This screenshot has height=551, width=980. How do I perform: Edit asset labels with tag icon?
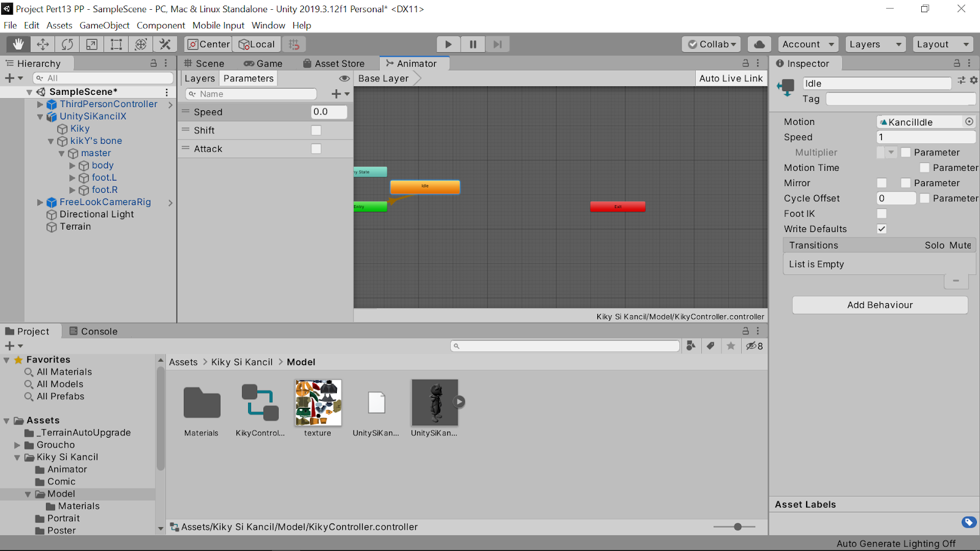pyautogui.click(x=969, y=522)
